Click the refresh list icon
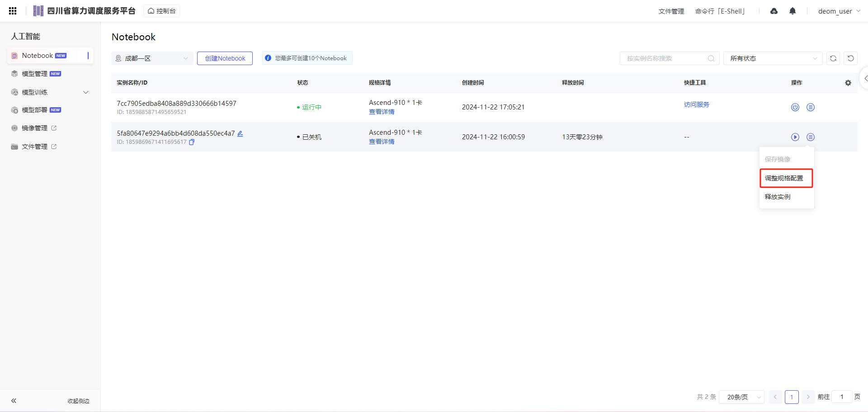868x412 pixels. pyautogui.click(x=833, y=58)
